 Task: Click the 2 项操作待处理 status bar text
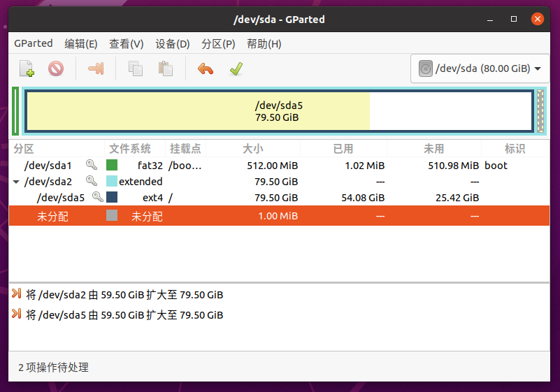coord(54,368)
